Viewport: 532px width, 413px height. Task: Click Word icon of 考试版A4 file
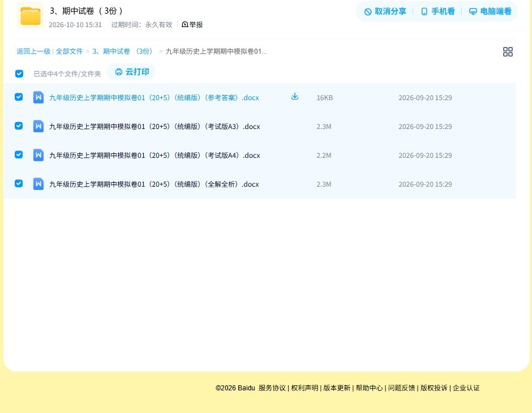pyautogui.click(x=38, y=155)
